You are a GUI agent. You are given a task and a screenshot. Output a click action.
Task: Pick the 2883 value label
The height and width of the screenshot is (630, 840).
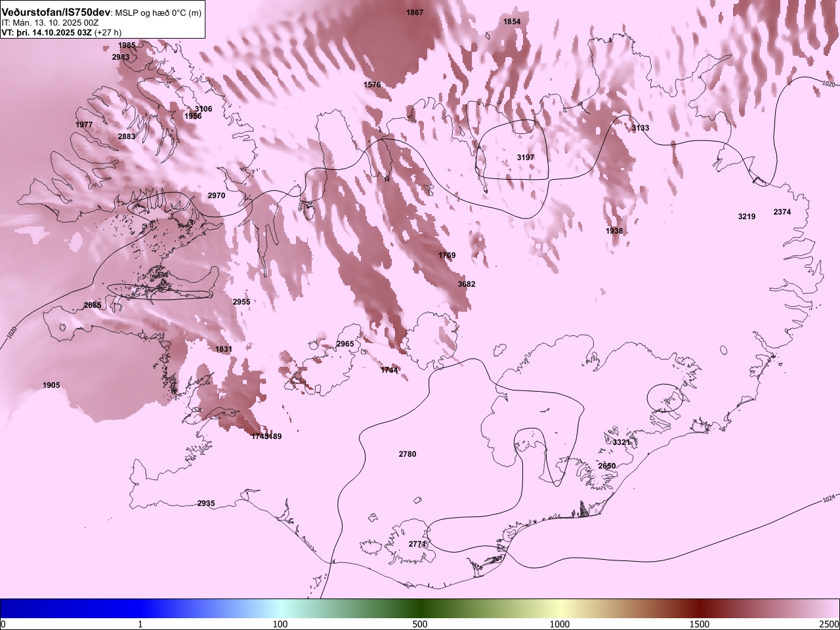pos(127,136)
